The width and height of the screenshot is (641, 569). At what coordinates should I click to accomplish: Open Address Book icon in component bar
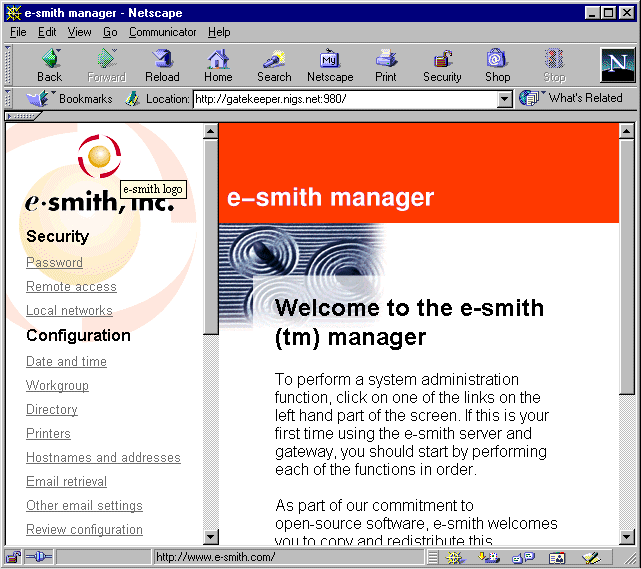[x=557, y=557]
